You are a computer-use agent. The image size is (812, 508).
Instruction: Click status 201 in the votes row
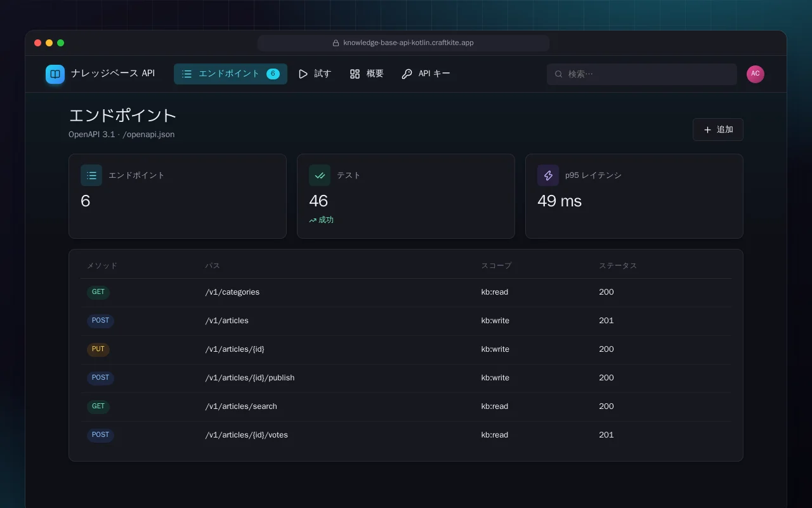(606, 435)
